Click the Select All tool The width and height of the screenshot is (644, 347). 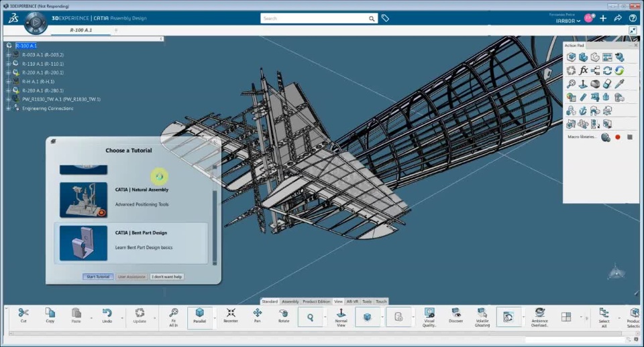tap(604, 317)
